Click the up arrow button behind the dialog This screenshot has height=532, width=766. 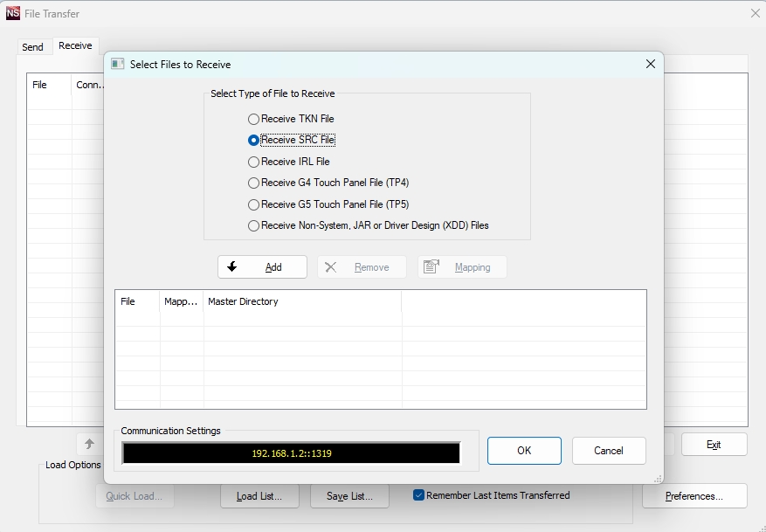(x=89, y=444)
